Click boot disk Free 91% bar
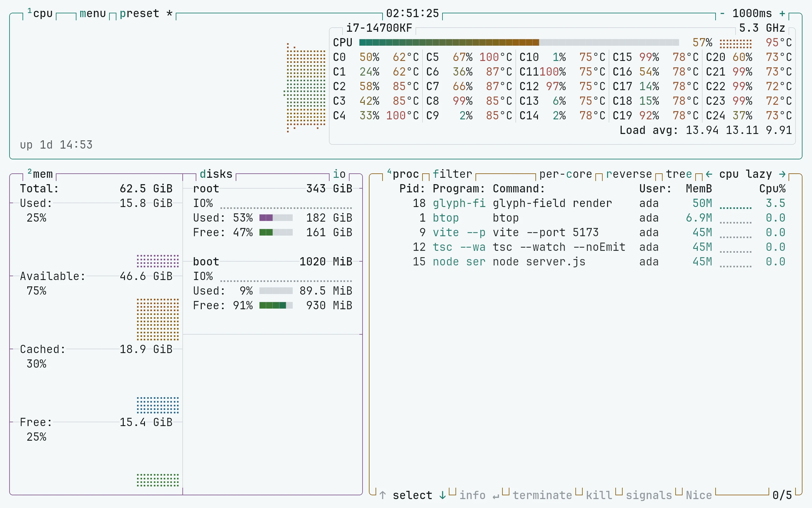Viewport: 812px width, 508px height. [276, 305]
